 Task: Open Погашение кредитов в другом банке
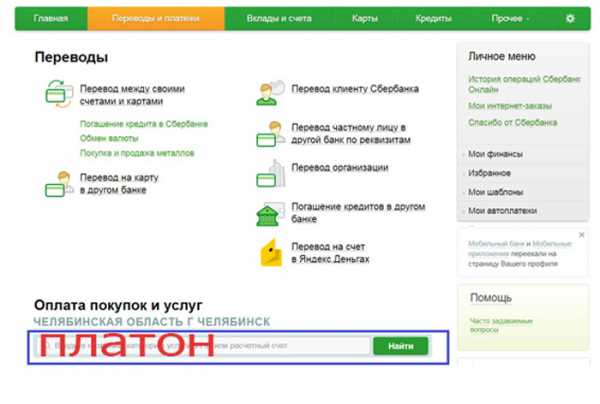point(358,213)
